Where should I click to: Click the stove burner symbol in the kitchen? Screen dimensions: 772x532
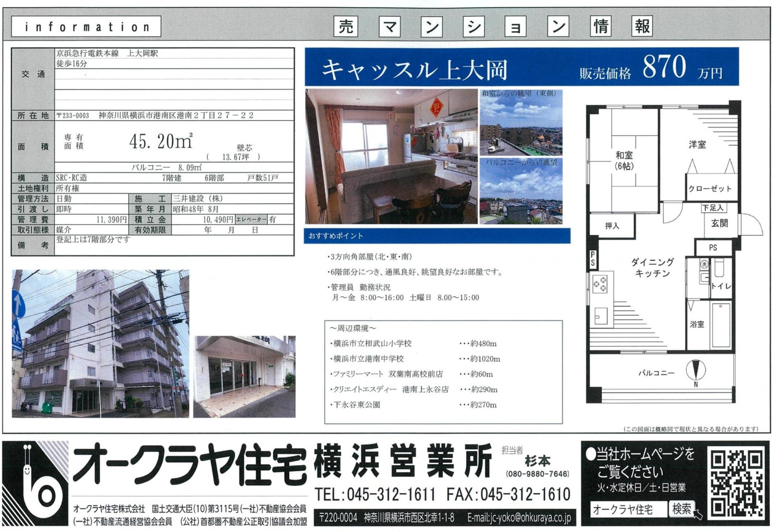click(x=600, y=284)
